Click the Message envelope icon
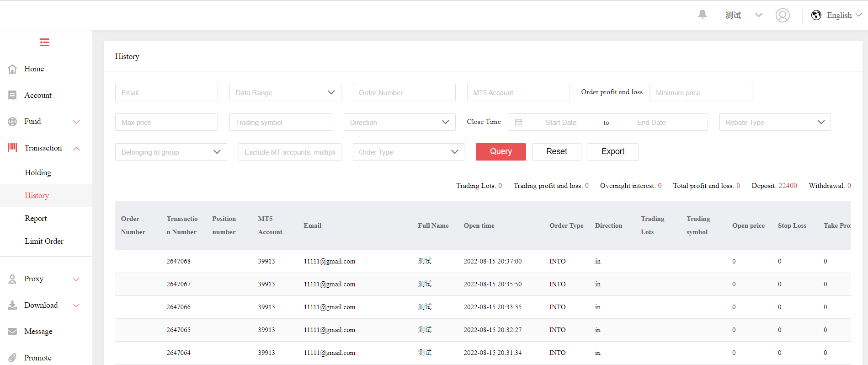868x365 pixels. (x=12, y=332)
